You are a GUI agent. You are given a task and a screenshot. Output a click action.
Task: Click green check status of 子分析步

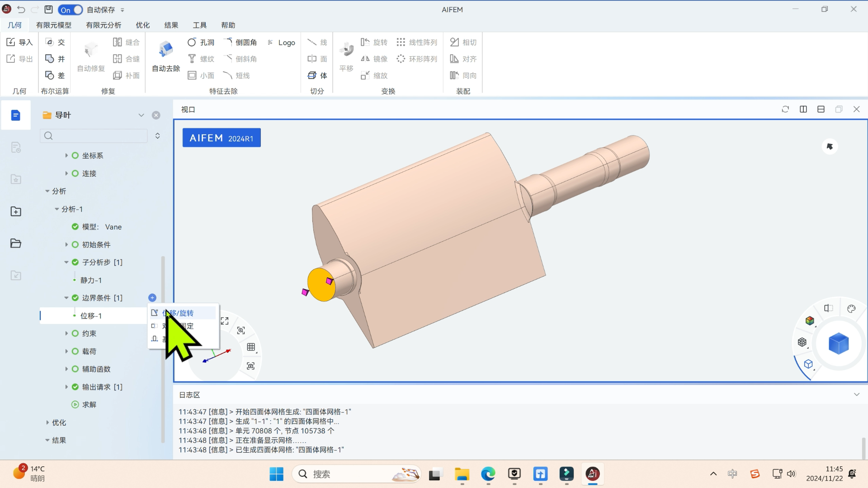(75, 262)
